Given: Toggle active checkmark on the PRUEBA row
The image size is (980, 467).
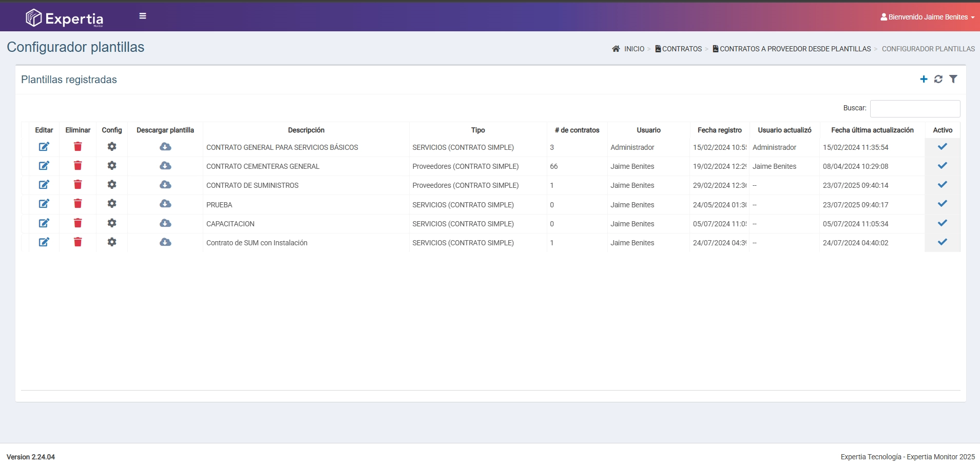Looking at the screenshot, I should (943, 204).
